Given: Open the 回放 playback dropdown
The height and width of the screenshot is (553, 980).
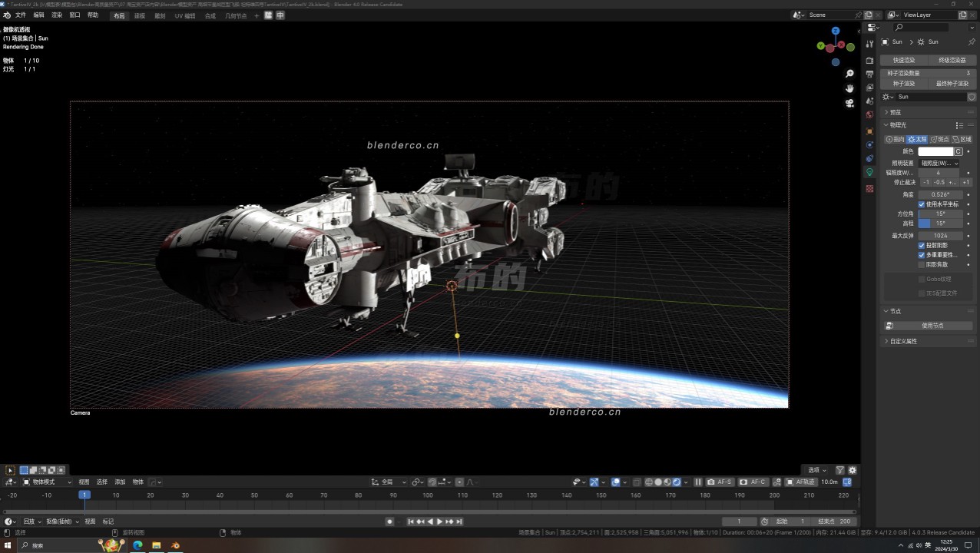Looking at the screenshot, I should coord(30,522).
